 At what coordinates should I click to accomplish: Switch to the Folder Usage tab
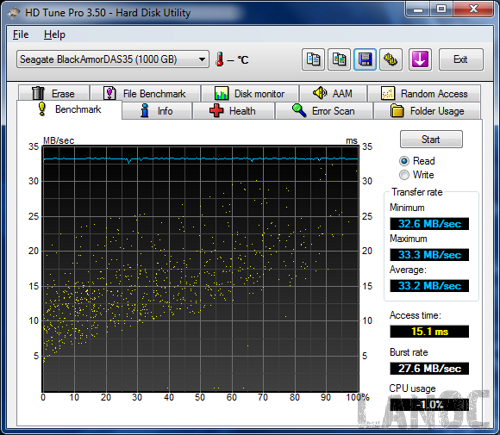tap(427, 111)
